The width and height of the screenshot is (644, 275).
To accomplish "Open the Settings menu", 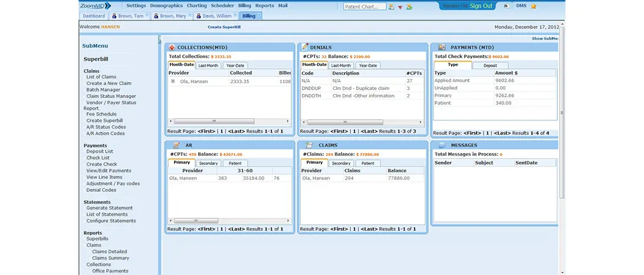I will [x=136, y=6].
